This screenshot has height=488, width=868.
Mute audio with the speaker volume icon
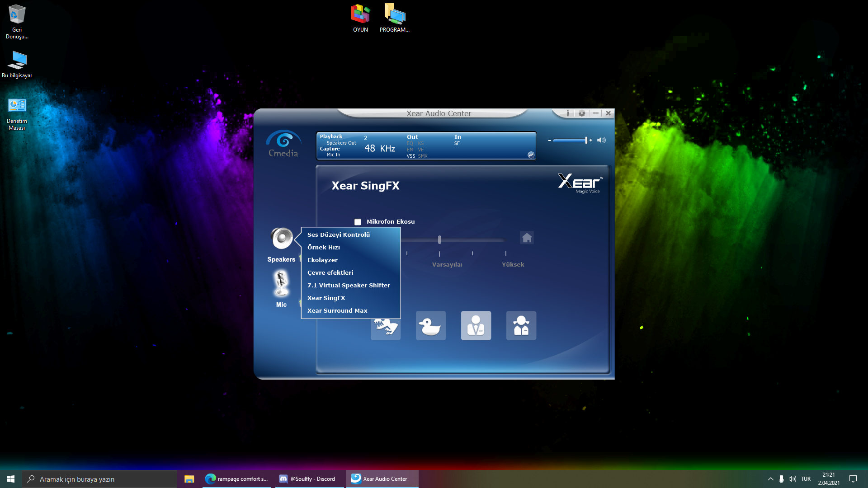[601, 140]
